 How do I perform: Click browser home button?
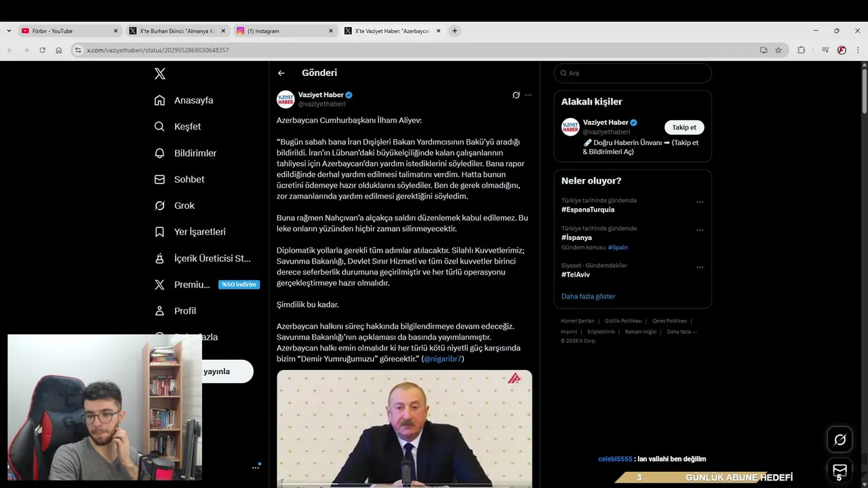[59, 50]
